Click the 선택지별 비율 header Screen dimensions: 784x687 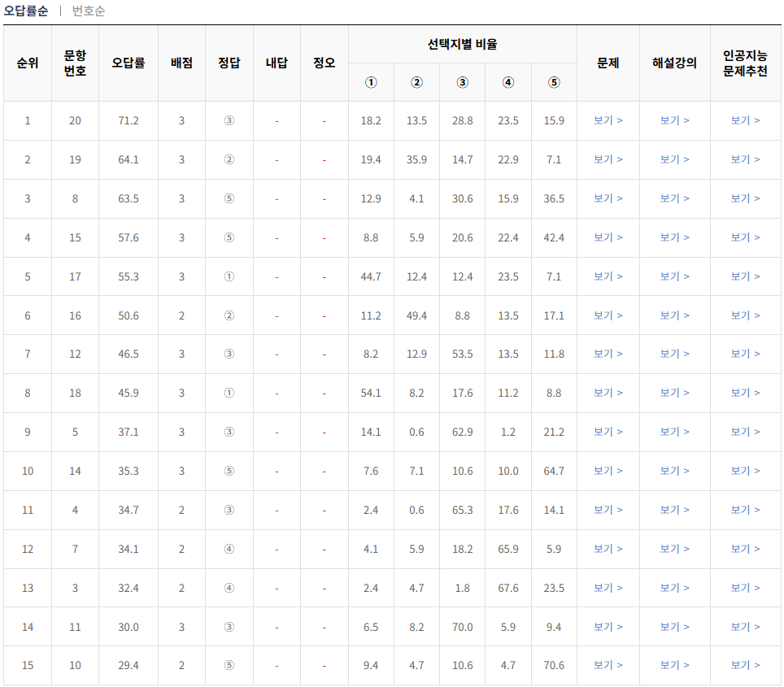pyautogui.click(x=462, y=45)
